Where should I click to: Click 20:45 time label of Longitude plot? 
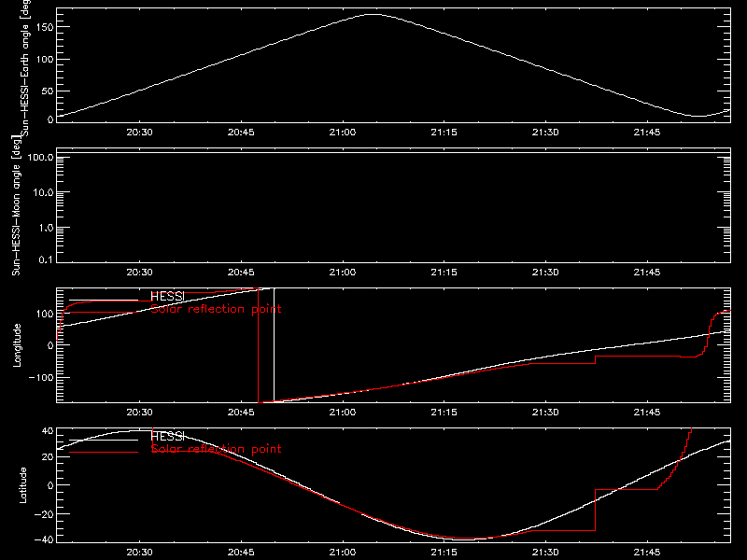241,412
